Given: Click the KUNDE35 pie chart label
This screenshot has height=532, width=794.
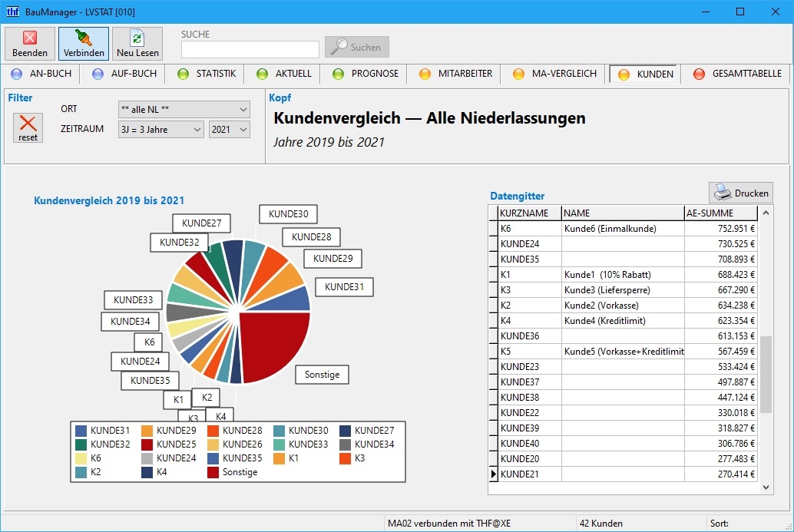Looking at the screenshot, I should [150, 381].
